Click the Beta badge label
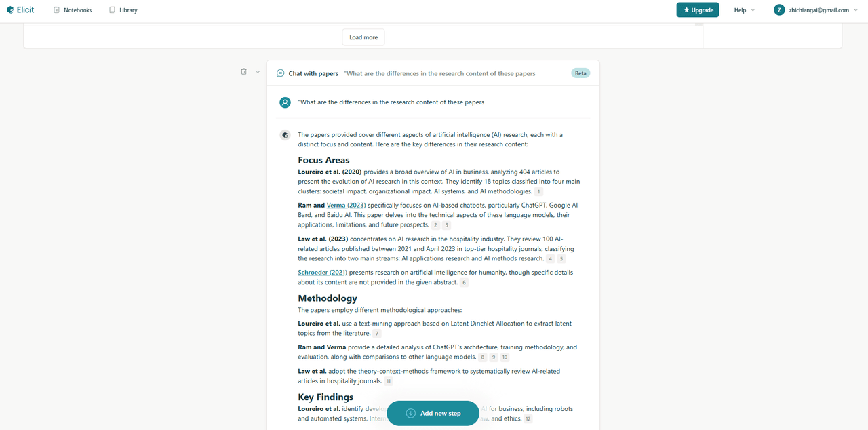868x430 pixels. pyautogui.click(x=580, y=73)
